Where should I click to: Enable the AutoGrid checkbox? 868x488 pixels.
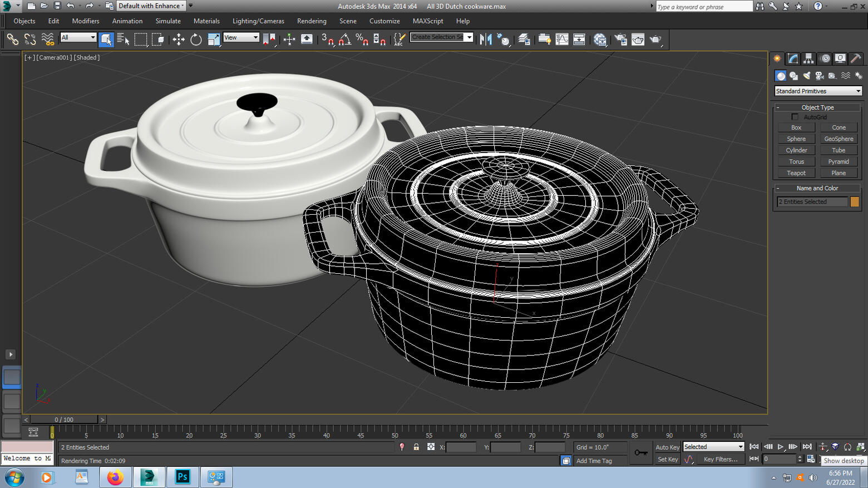tap(795, 117)
